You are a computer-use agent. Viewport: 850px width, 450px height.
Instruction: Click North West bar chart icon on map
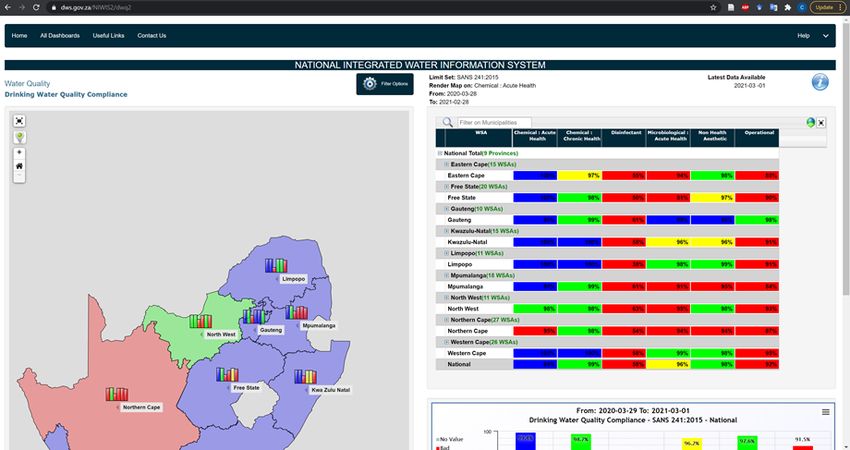point(201,322)
